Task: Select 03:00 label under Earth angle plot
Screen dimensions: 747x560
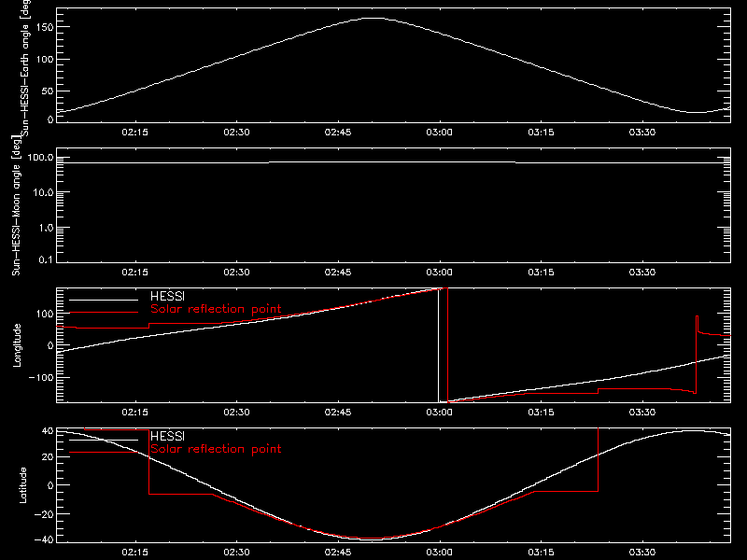Action: click(439, 132)
